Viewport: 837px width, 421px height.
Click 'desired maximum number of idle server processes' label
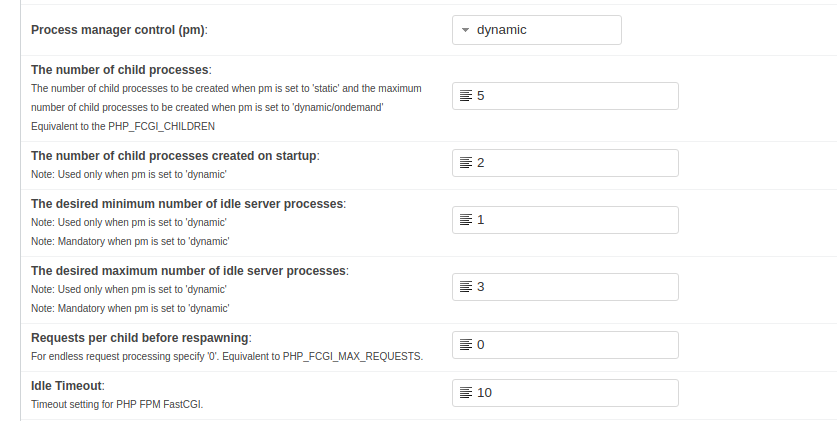point(190,271)
